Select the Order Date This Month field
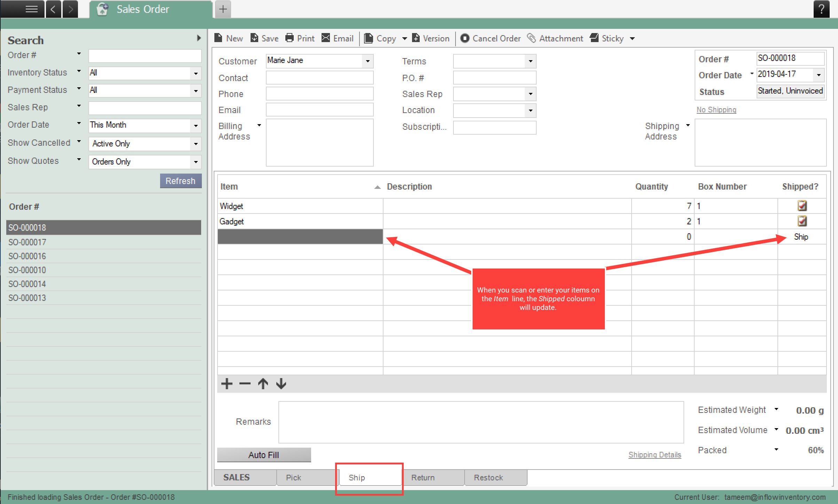 142,125
